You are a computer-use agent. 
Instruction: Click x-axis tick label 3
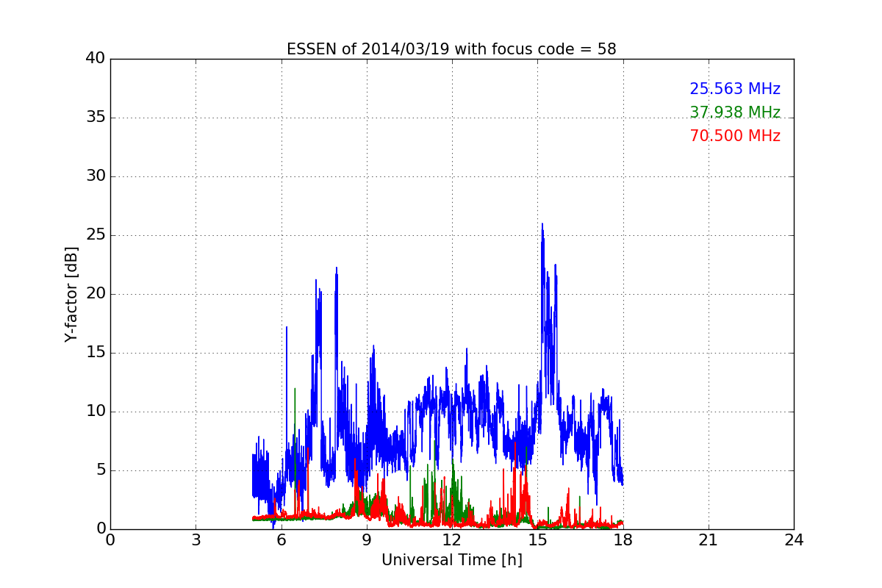coord(196,540)
